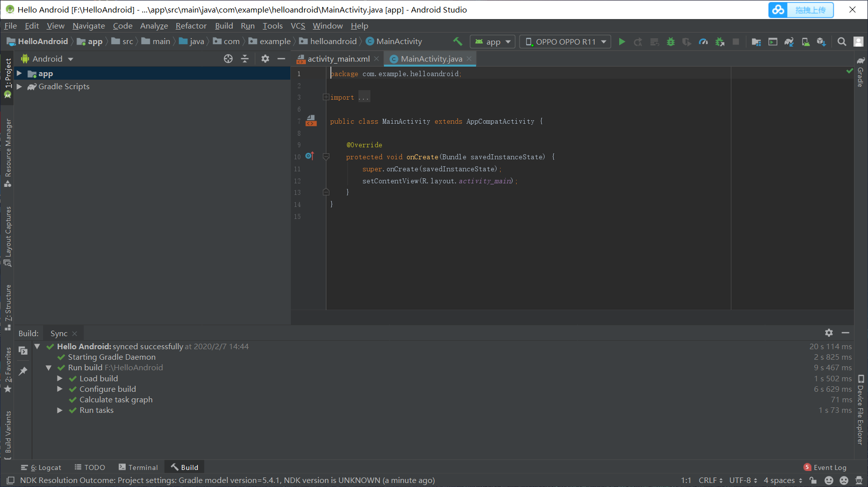This screenshot has height=487, width=868.
Task: Expand the Run tasks node
Action: click(x=60, y=410)
